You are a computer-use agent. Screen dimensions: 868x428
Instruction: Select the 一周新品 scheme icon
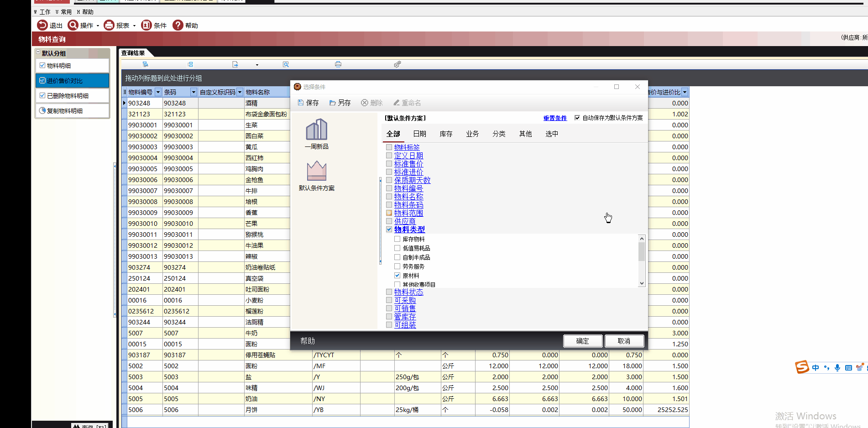316,130
